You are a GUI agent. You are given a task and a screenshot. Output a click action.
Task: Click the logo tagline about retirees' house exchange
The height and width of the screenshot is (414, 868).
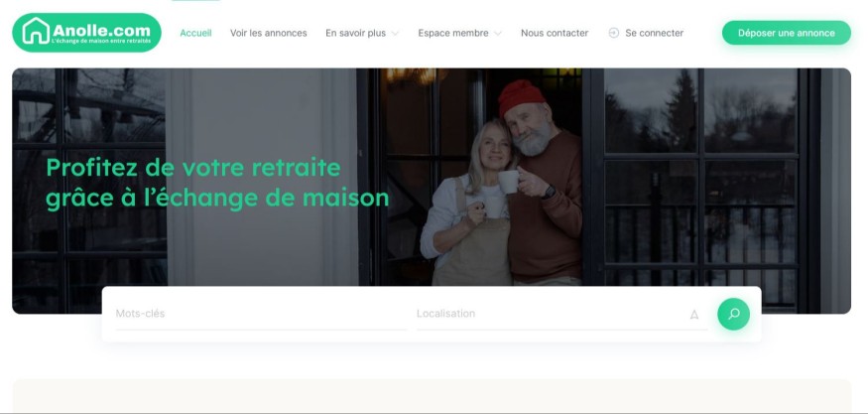click(x=101, y=41)
